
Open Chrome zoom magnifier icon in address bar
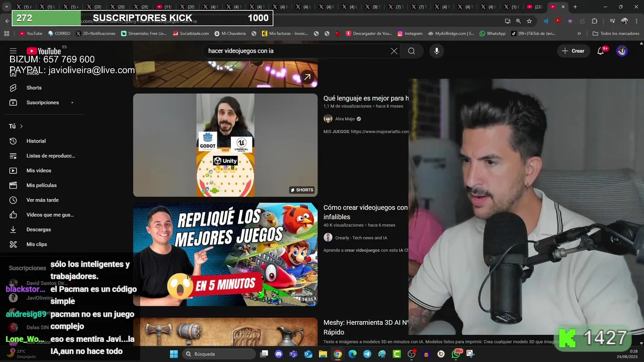coord(518,21)
